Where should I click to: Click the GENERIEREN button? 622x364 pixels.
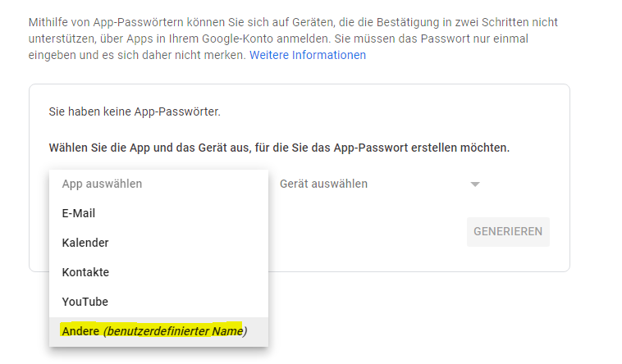pyautogui.click(x=508, y=231)
